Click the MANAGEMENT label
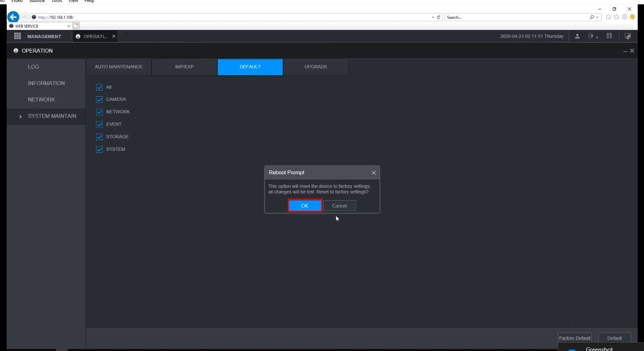This screenshot has width=644, height=351. point(44,37)
